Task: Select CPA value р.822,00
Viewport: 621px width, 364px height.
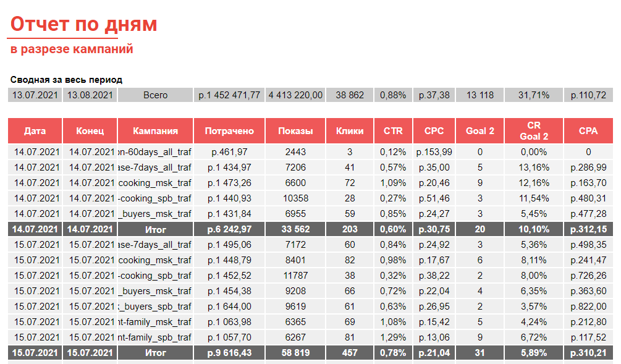Action: 588,307
